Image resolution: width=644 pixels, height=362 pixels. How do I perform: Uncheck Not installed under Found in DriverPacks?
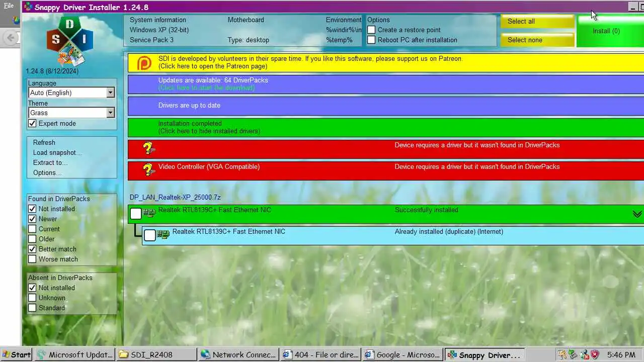(32, 209)
